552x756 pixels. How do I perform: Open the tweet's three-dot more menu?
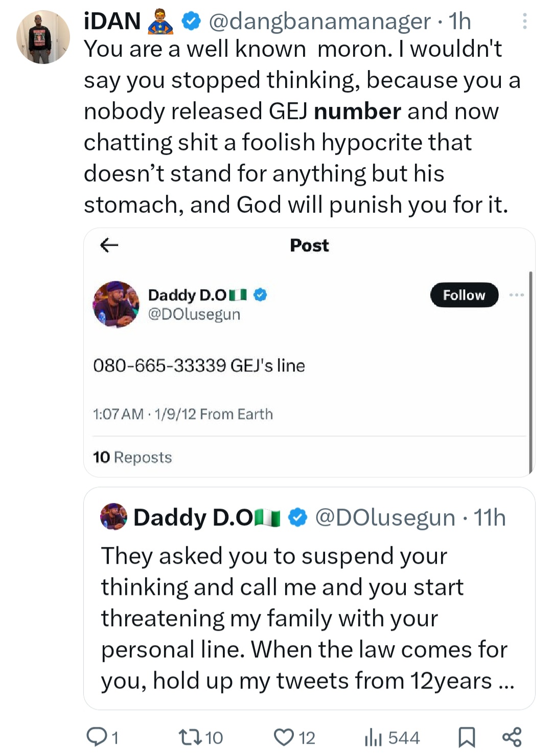pyautogui.click(x=524, y=21)
